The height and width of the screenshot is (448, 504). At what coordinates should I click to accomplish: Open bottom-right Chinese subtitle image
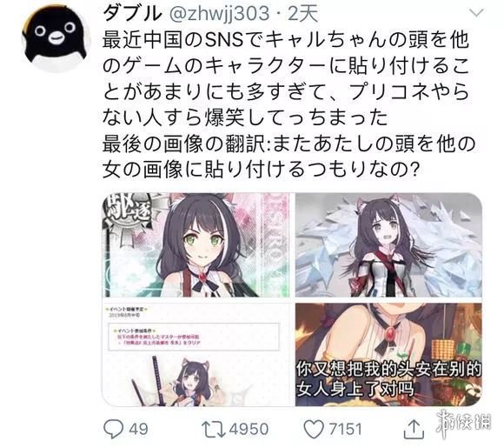pos(388,354)
